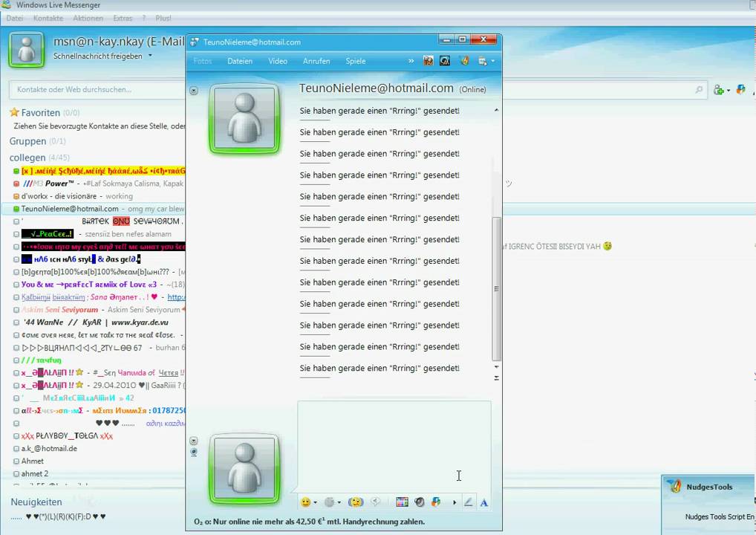The width and height of the screenshot is (756, 535).
Task: Click the contact's display picture in chat
Action: (244, 119)
